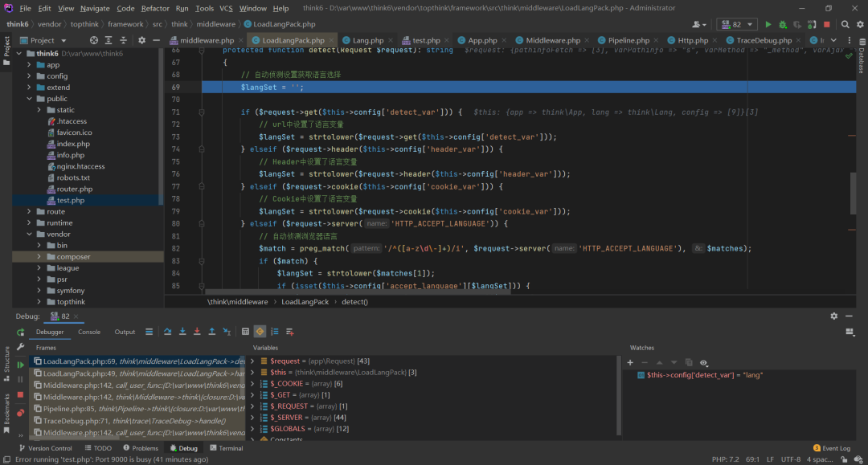
Task: Open Problems tool window
Action: pos(141,448)
